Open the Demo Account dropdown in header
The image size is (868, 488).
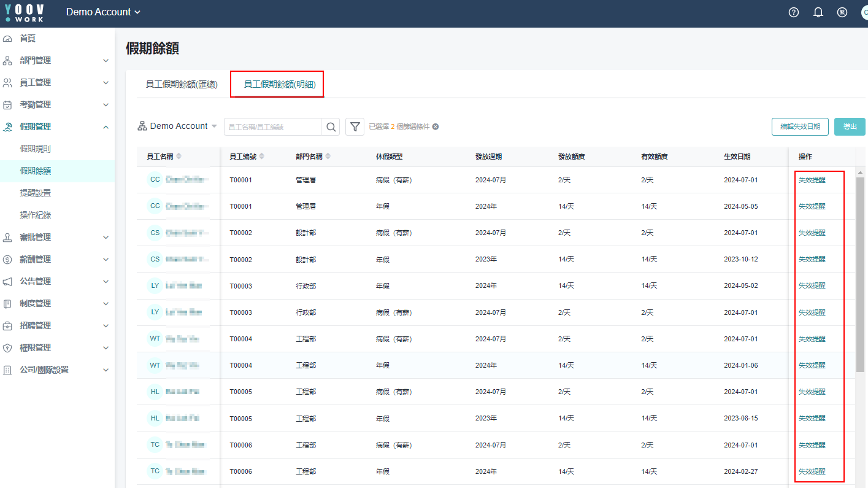pyautogui.click(x=103, y=12)
